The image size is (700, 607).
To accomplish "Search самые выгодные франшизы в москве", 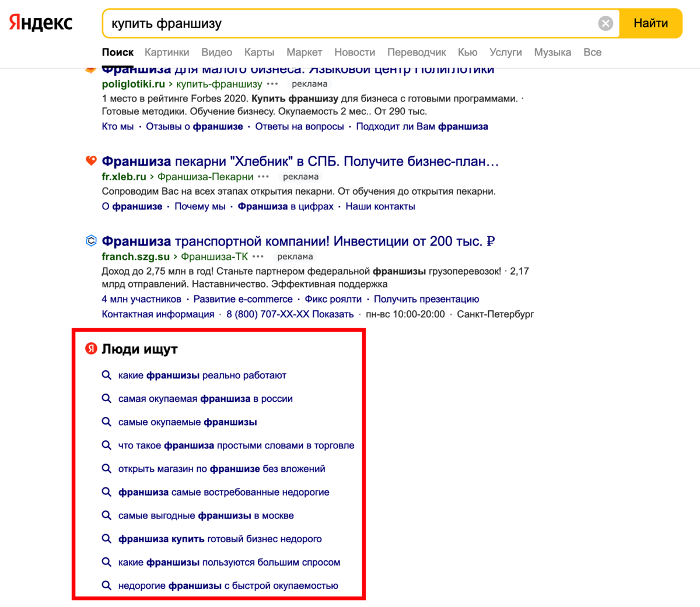I will [x=206, y=515].
